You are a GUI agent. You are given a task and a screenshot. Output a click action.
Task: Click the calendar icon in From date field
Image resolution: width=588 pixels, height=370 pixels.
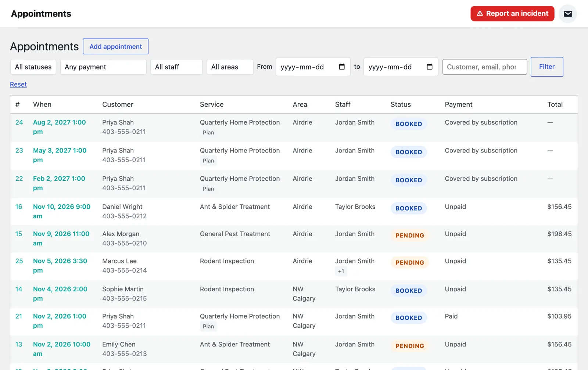[x=342, y=67]
